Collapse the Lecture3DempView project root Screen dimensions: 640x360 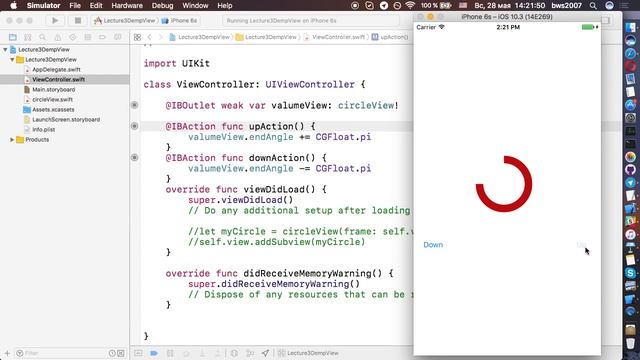tap(5, 49)
